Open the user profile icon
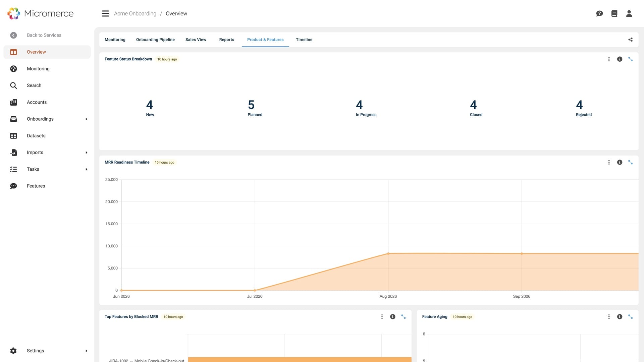Viewport: 644px width, 362px height. click(x=629, y=13)
